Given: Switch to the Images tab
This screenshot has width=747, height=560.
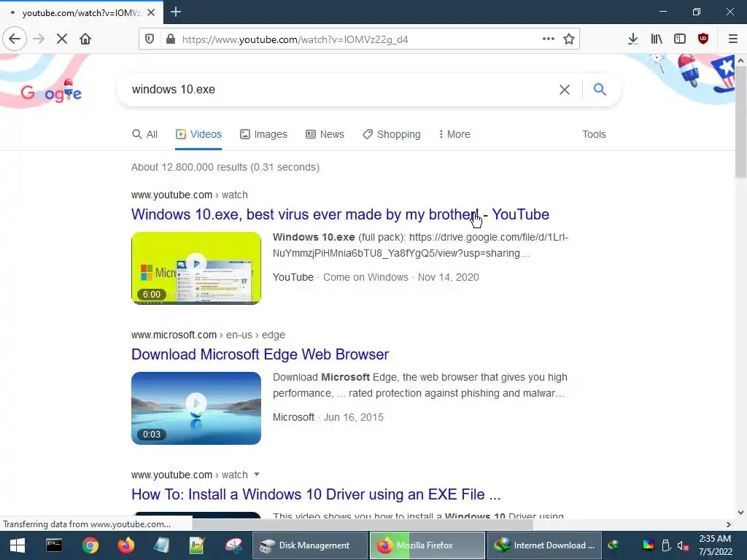Looking at the screenshot, I should click(263, 134).
